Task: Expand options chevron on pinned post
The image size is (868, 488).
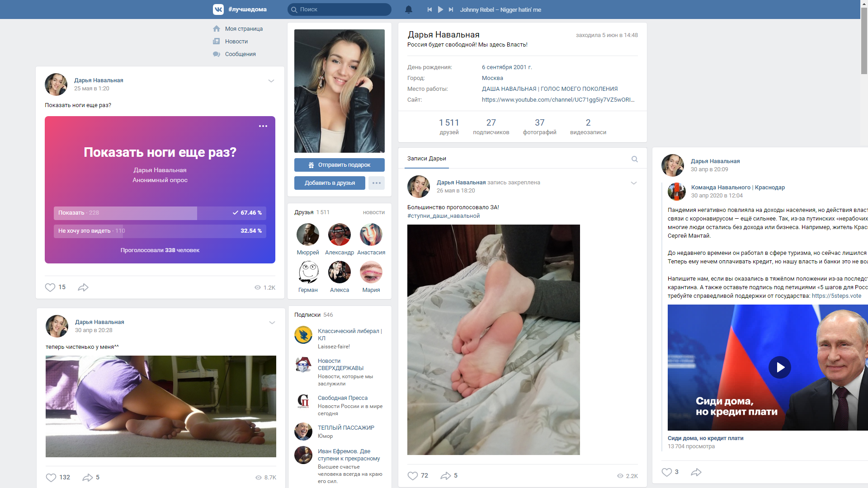Action: click(x=634, y=183)
